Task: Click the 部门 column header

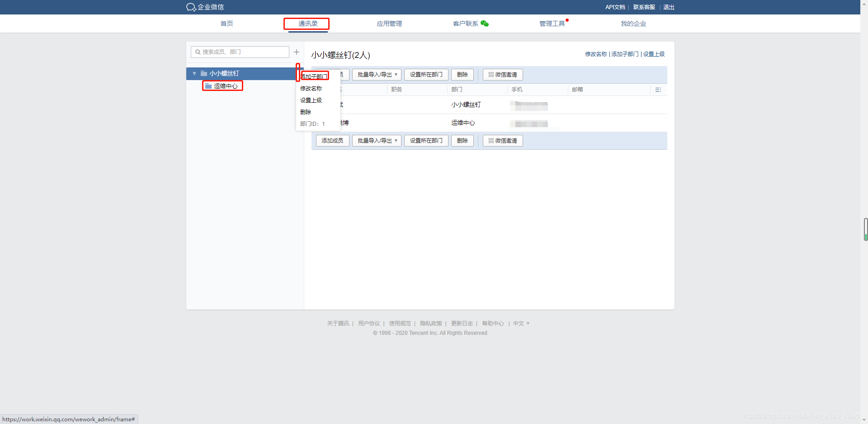Action: pos(457,90)
